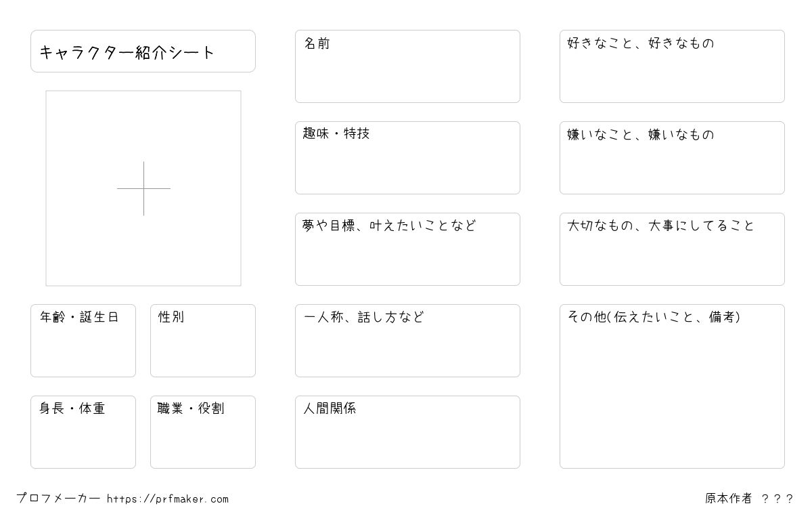Select the 好きなこと、好きなもの box
The image size is (812, 508).
click(672, 66)
